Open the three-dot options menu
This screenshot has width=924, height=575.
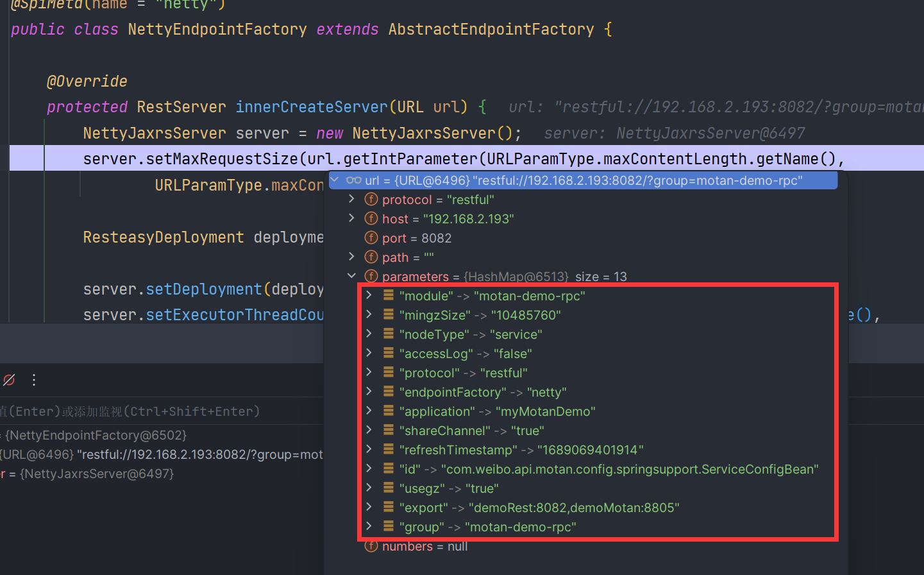[x=33, y=380]
